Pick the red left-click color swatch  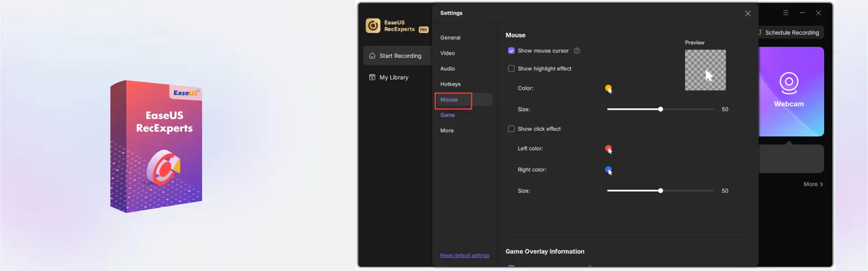point(609,150)
